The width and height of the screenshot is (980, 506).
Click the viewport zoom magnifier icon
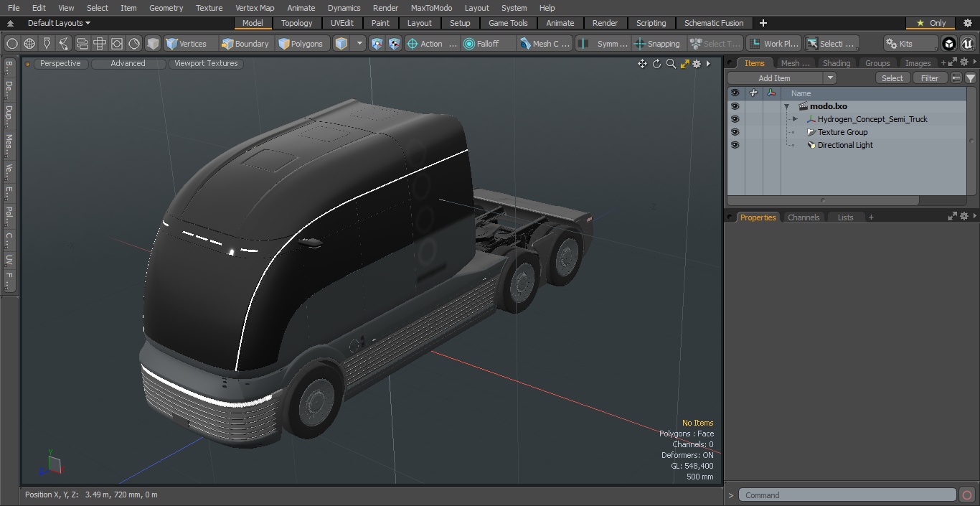point(671,64)
